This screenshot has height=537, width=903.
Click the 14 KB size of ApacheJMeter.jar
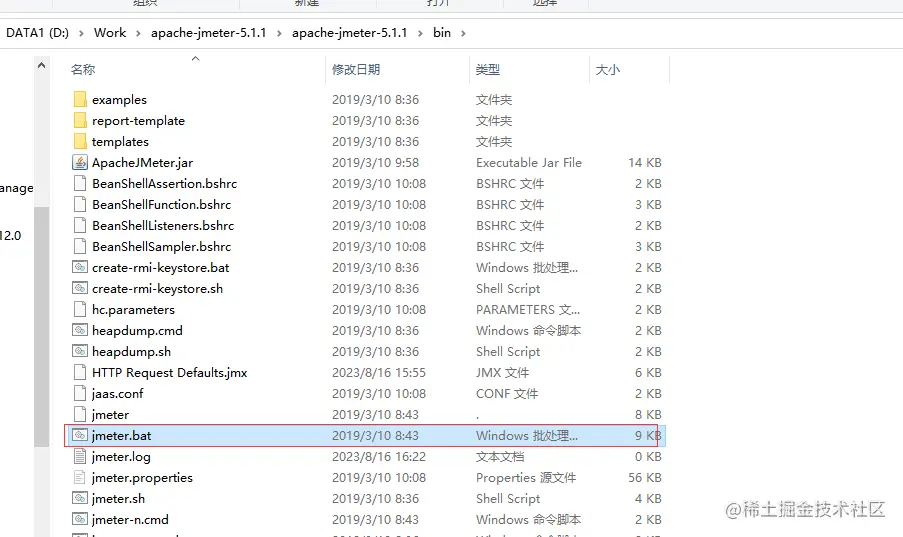coord(644,162)
